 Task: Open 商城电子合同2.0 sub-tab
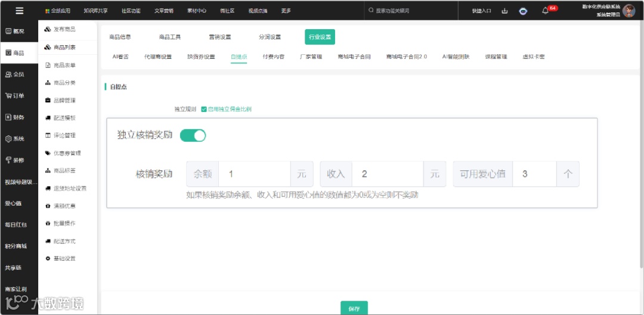click(407, 57)
